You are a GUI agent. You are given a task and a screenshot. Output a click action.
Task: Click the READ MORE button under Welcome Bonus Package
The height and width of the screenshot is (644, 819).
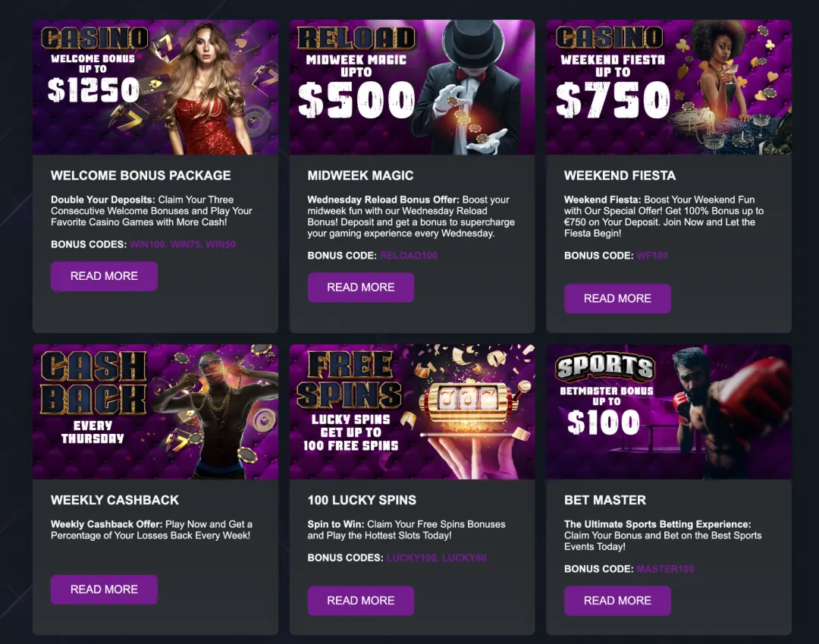(x=104, y=276)
